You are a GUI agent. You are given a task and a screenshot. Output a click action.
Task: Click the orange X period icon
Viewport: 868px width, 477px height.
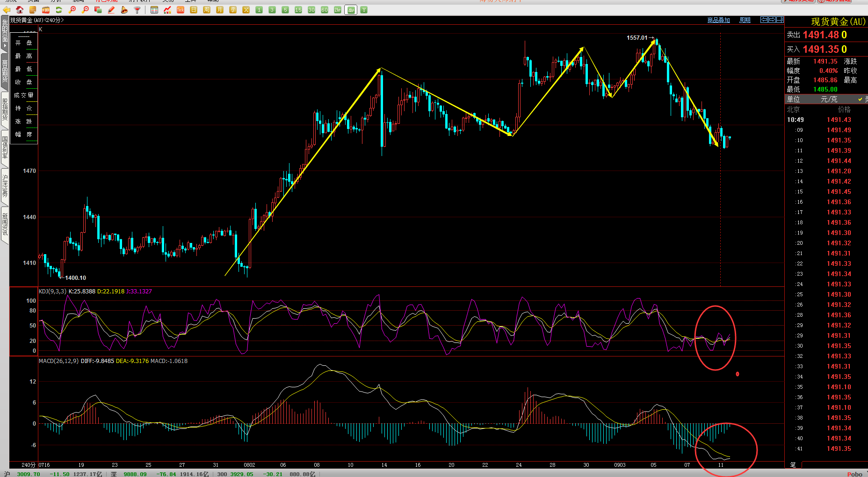246,10
